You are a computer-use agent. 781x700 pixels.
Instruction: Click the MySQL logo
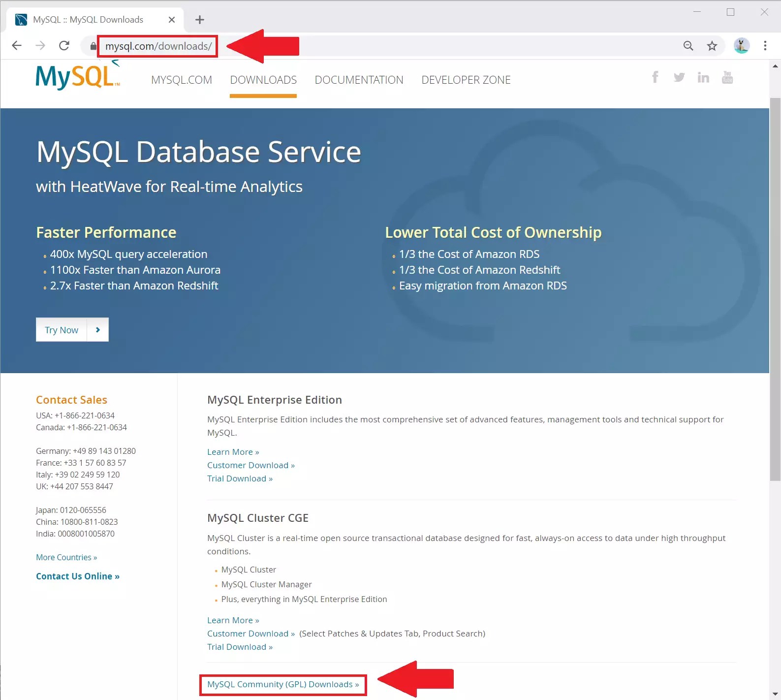point(78,75)
